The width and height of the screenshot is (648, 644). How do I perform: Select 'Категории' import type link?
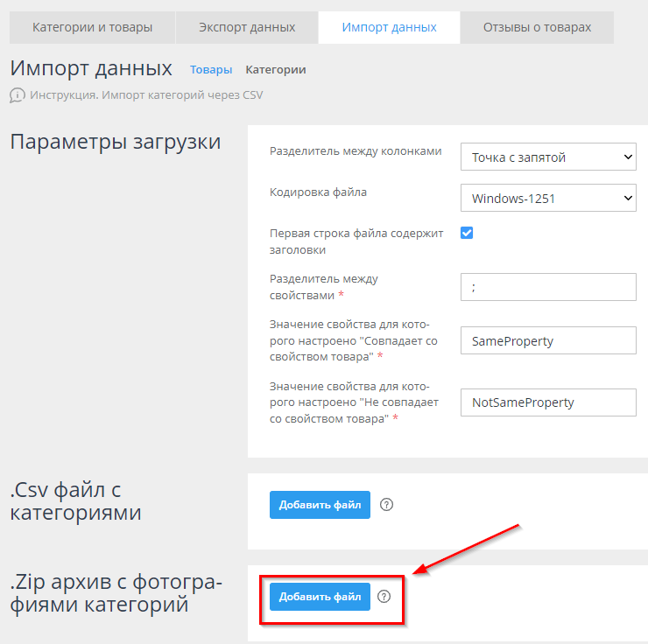coord(275,70)
